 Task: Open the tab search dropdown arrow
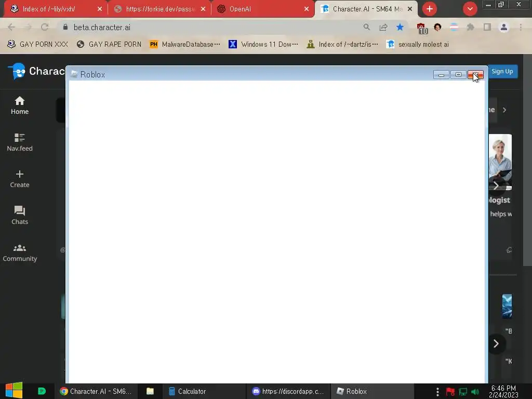pos(470,9)
